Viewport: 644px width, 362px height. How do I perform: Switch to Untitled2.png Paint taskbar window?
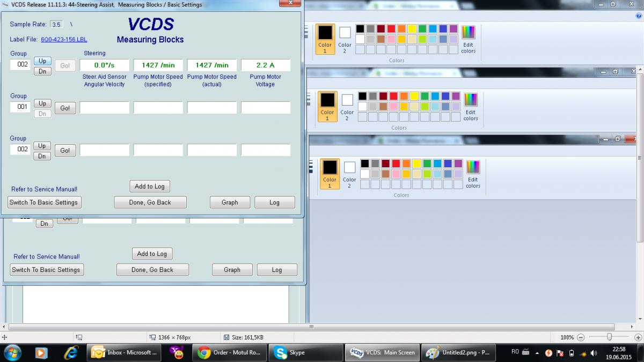click(458, 352)
